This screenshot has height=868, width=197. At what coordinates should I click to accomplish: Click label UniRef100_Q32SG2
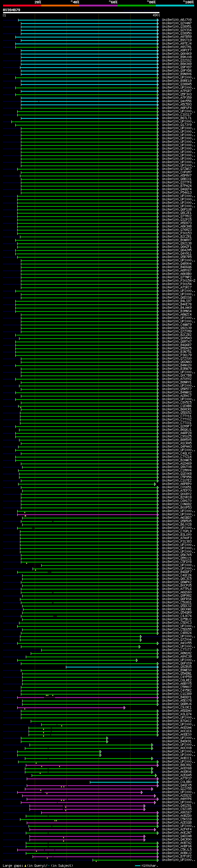click(x=177, y=60)
